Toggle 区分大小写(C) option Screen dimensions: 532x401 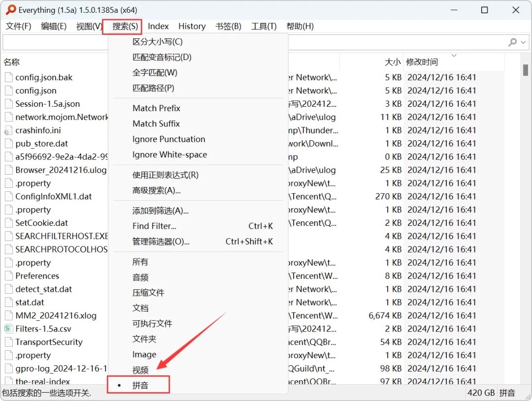[199, 42]
